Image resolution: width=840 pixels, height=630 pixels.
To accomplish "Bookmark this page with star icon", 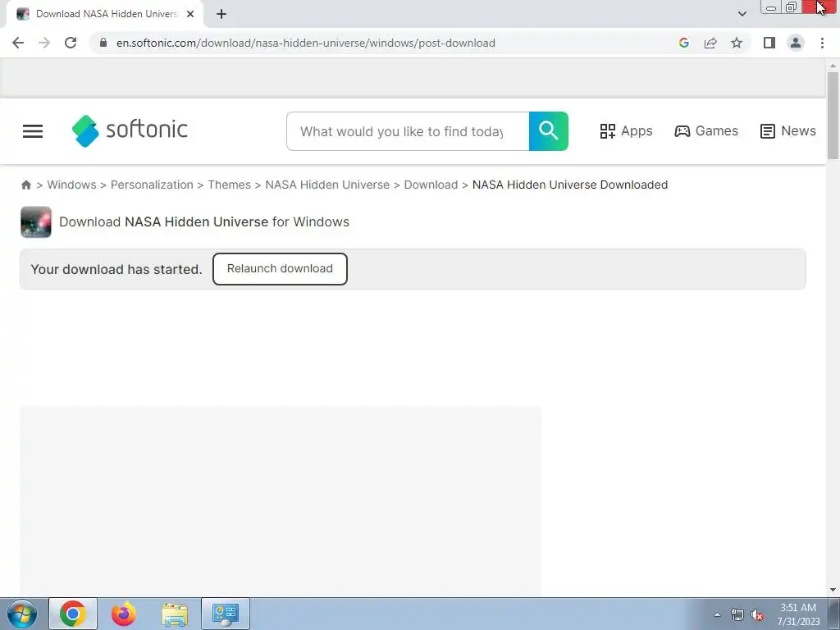I will tap(737, 43).
